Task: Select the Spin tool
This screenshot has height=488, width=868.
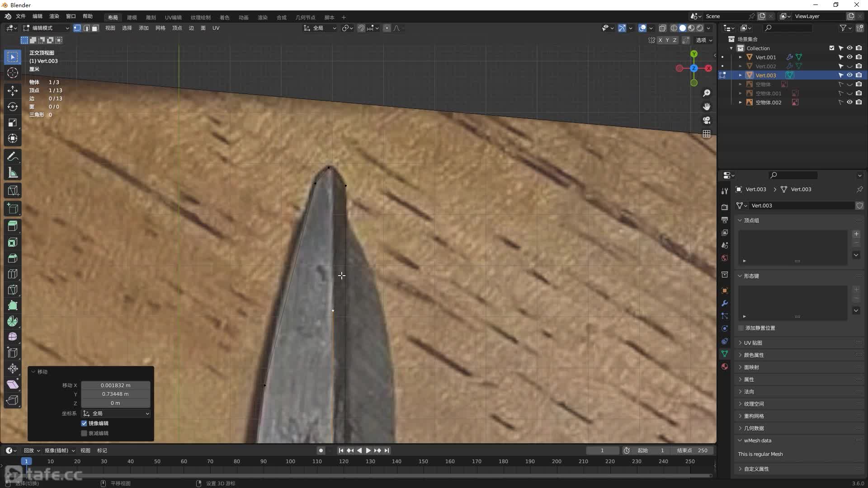Action: 13,321
